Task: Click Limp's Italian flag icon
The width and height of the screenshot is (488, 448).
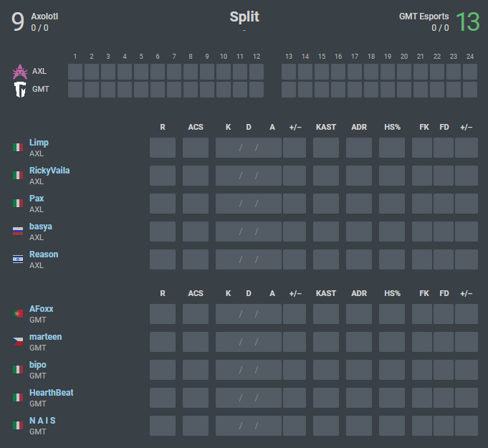Action: [18, 147]
